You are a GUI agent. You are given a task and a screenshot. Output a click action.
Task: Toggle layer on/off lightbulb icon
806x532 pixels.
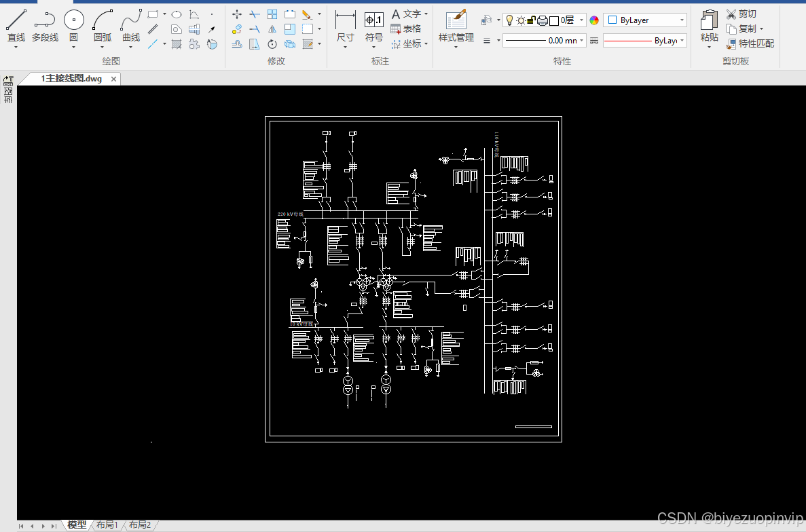pos(509,20)
